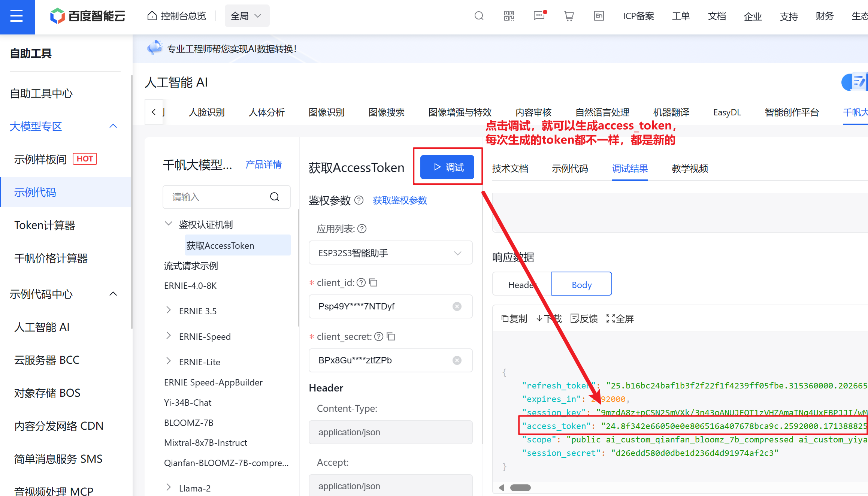
Task: Collapse the 鉴权认证机制 tree node
Action: click(169, 224)
